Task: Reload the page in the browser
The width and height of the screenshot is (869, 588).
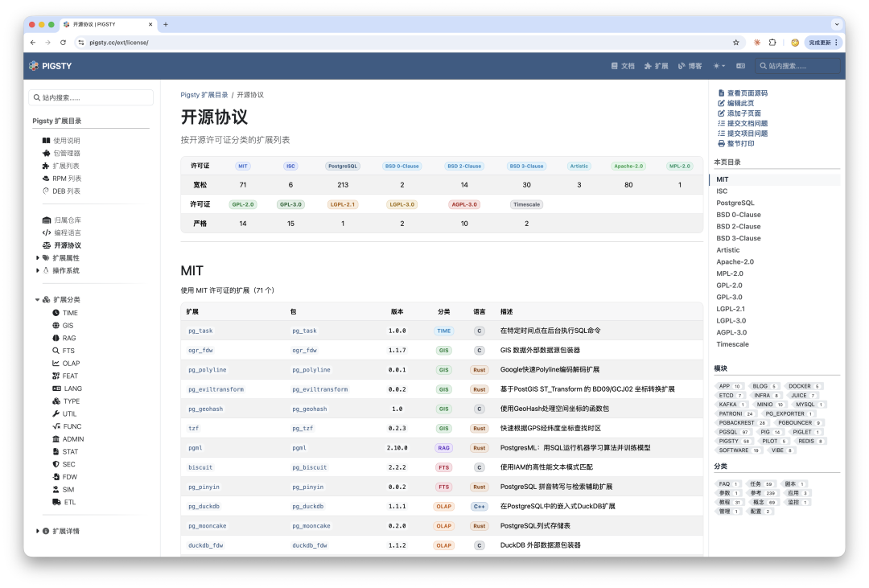Action: pyautogui.click(x=64, y=42)
